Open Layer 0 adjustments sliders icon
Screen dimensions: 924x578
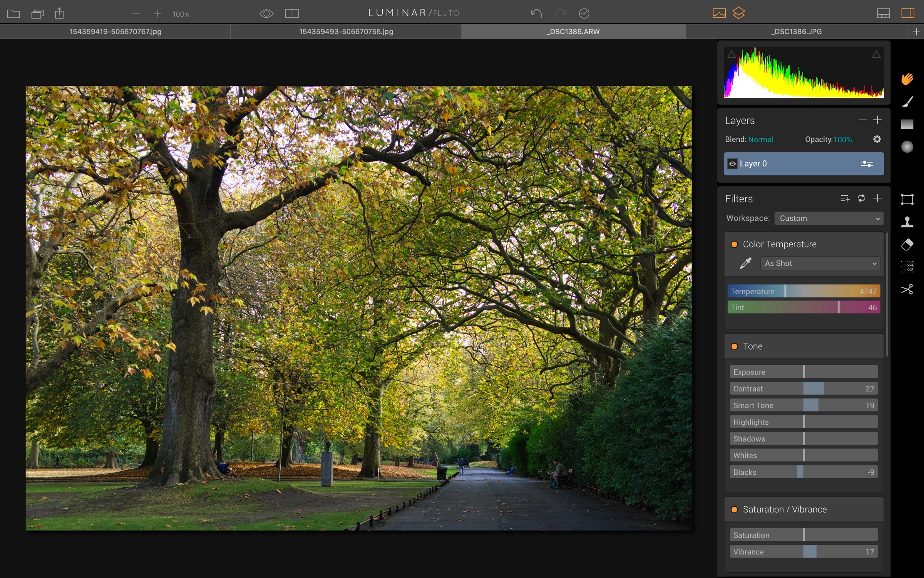pyautogui.click(x=867, y=164)
